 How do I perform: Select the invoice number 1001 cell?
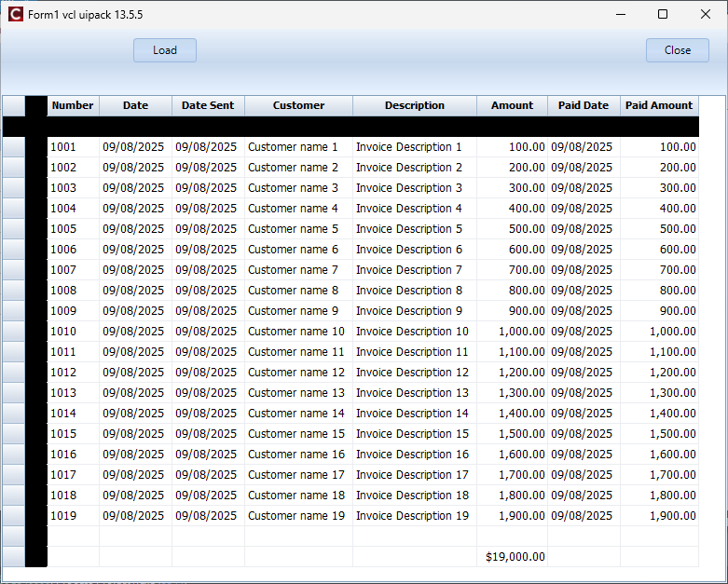coord(73,147)
